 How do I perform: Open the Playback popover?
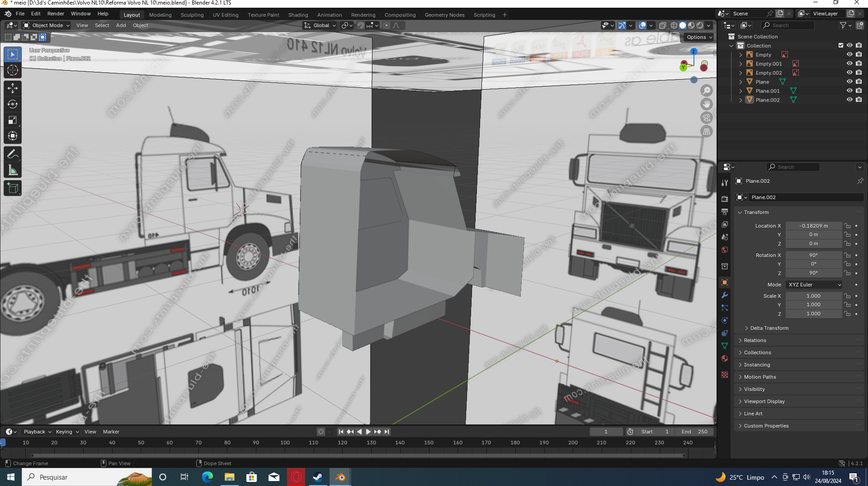[38, 432]
